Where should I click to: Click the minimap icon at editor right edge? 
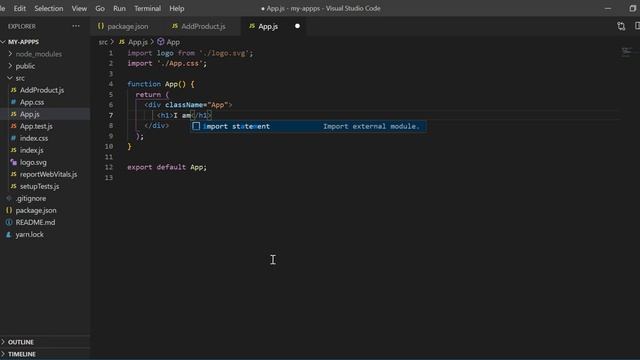click(626, 52)
